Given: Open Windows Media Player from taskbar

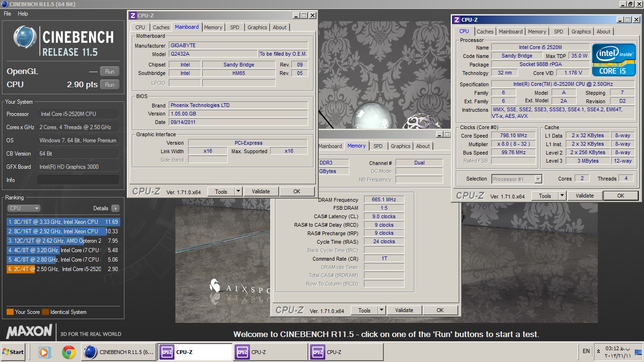Looking at the screenshot, I should coord(44,352).
